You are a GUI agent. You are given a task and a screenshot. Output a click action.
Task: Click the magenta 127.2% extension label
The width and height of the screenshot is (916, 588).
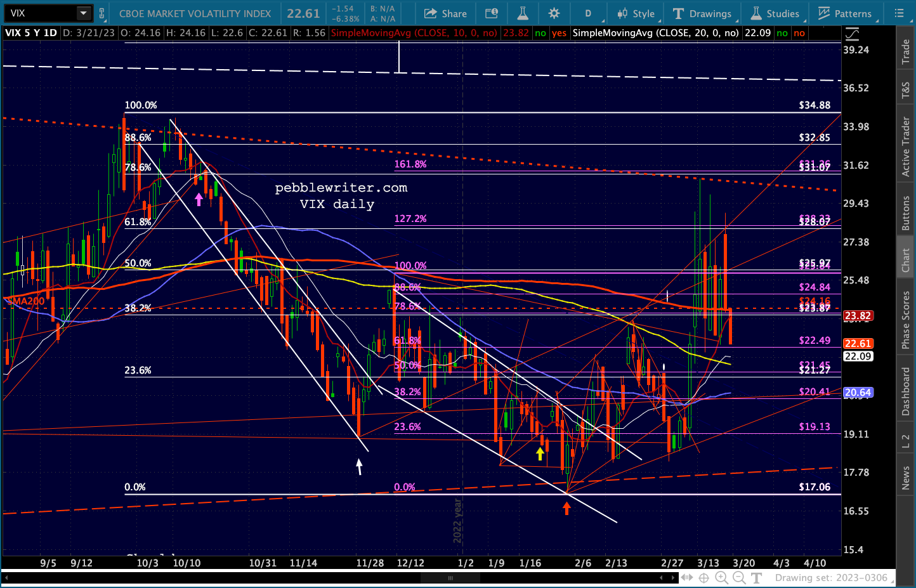tap(410, 219)
